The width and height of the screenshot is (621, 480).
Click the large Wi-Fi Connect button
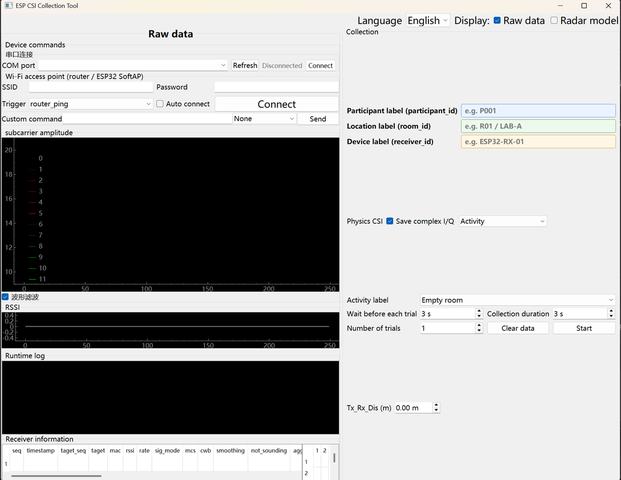pos(276,104)
